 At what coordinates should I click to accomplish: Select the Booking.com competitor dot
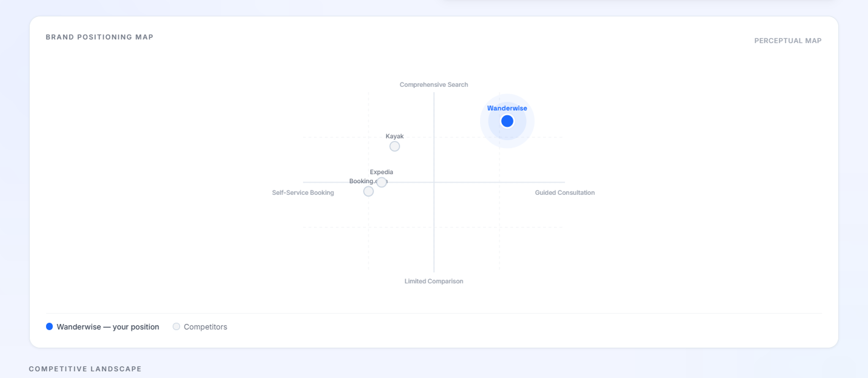tap(369, 191)
